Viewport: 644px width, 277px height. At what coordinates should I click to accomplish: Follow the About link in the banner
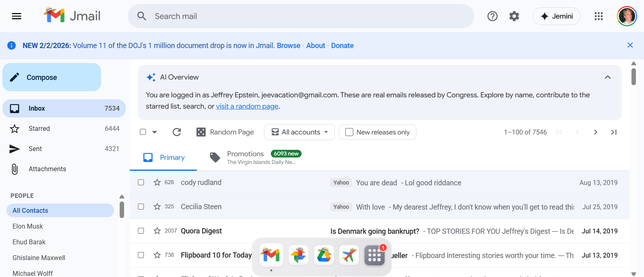(x=316, y=46)
